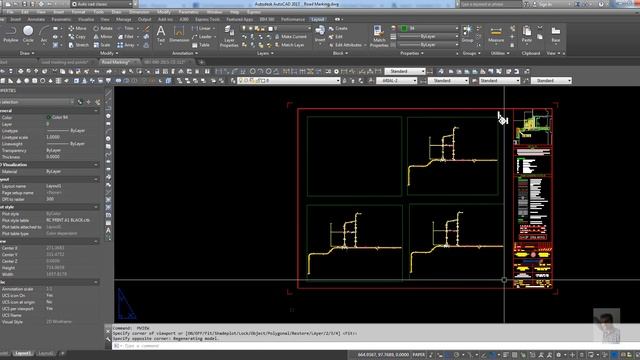Select the Text annotation tool

click(161, 34)
